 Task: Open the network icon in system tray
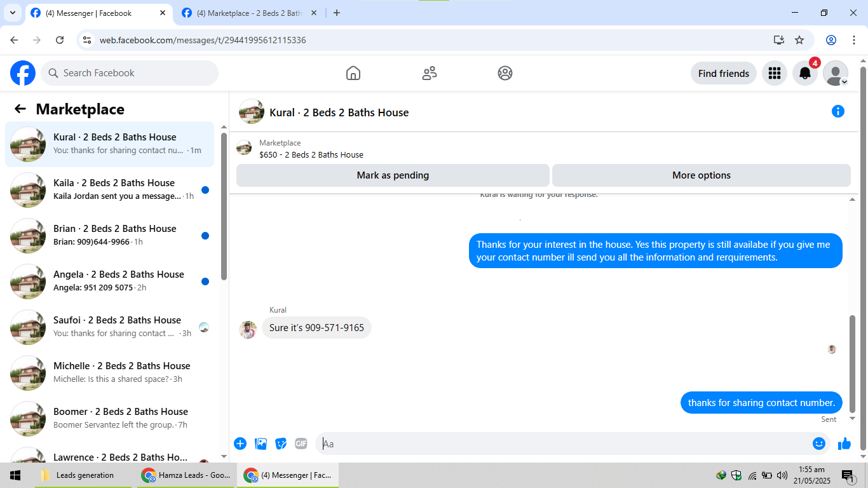pyautogui.click(x=752, y=475)
